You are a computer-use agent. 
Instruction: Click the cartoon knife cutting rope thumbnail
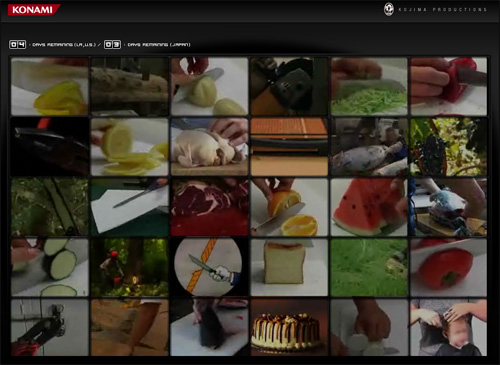click(209, 267)
